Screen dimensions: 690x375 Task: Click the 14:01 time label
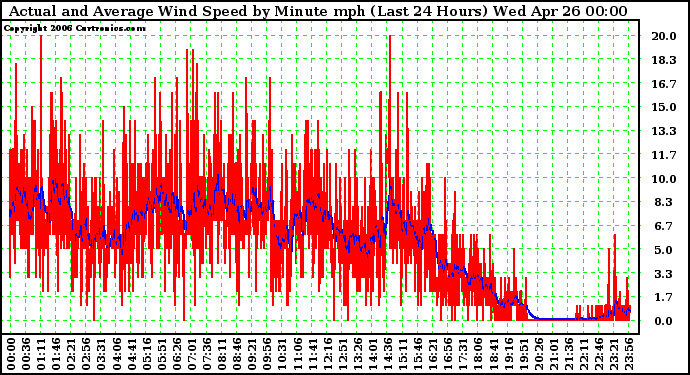(x=372, y=354)
